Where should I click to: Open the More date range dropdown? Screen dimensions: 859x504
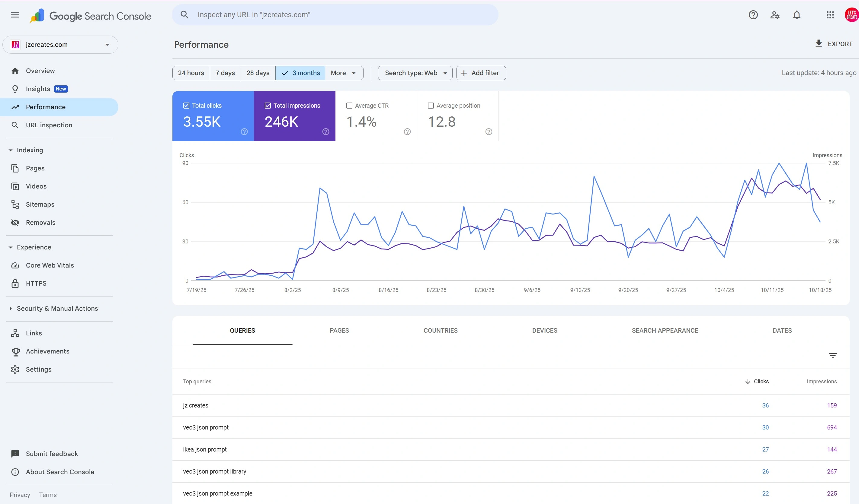coord(344,73)
